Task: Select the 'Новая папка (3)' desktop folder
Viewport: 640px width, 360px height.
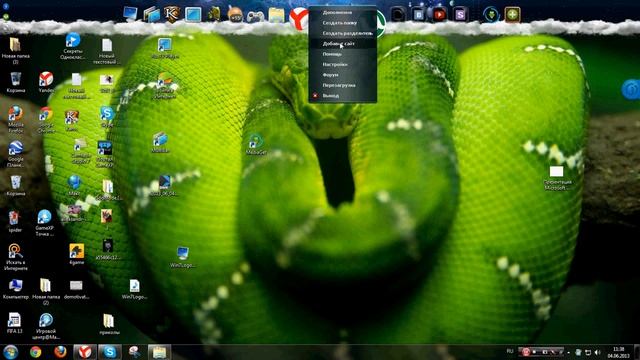Action: coord(16,51)
